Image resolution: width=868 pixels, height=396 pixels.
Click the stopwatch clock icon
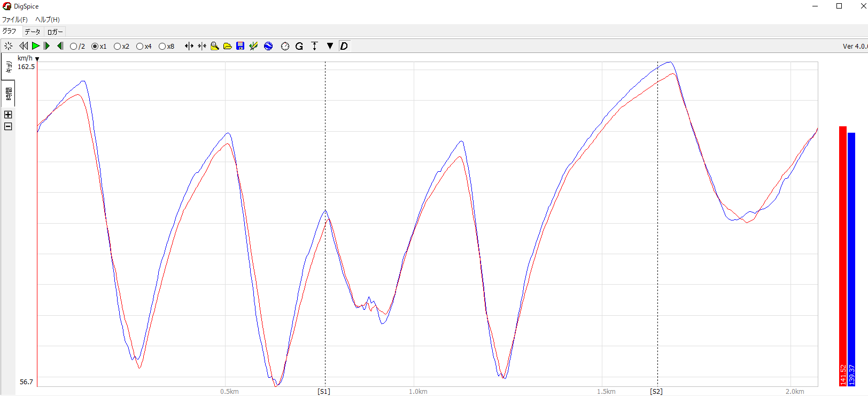pos(285,46)
